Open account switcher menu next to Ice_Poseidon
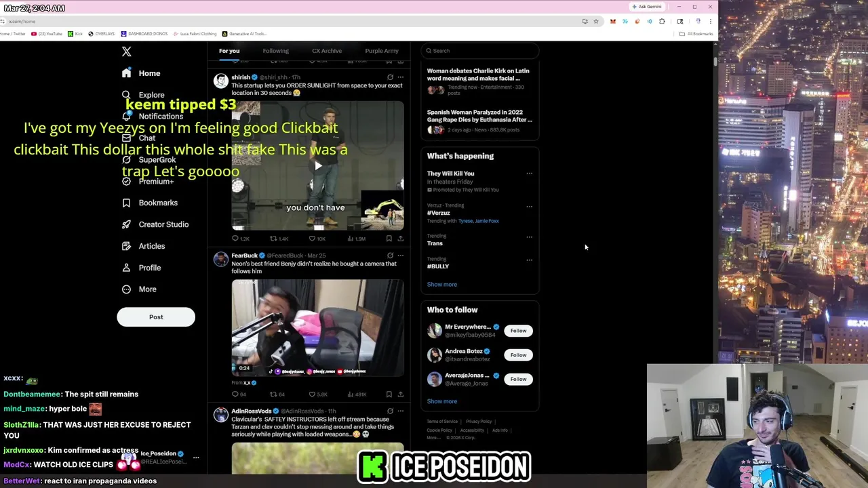868x488 pixels. pyautogui.click(x=196, y=458)
